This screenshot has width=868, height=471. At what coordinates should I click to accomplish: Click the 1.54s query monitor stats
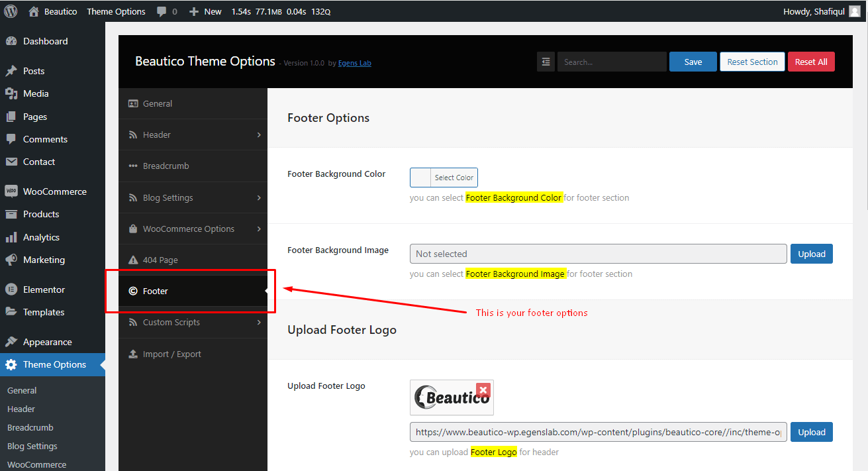coord(281,11)
